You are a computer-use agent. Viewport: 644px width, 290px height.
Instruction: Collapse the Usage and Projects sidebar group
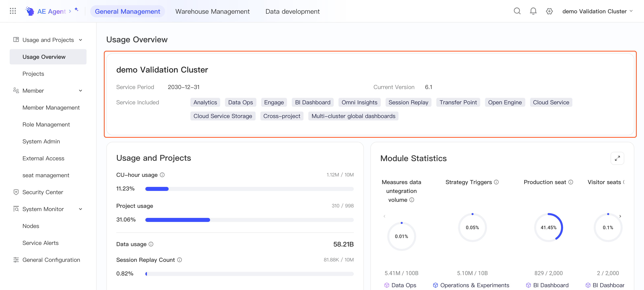click(x=80, y=40)
